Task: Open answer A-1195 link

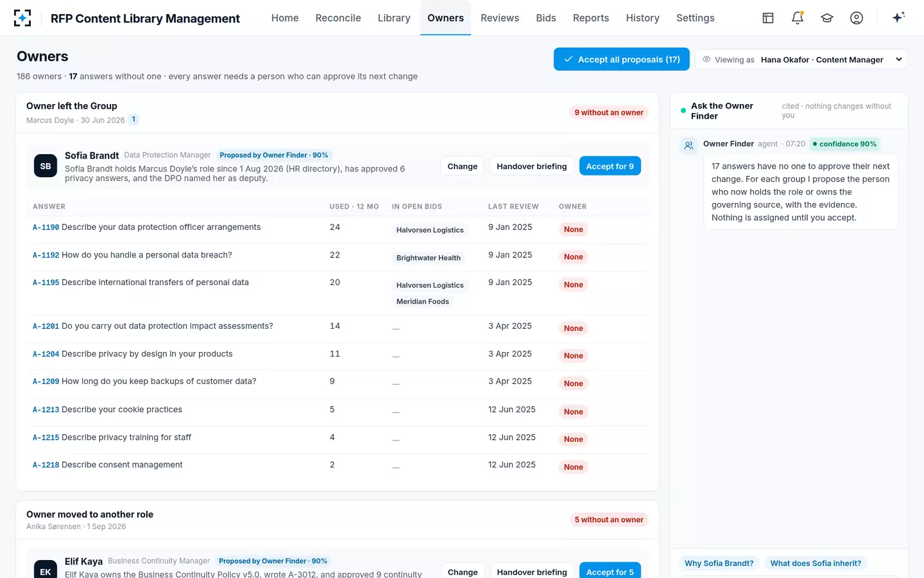Action: (x=46, y=283)
